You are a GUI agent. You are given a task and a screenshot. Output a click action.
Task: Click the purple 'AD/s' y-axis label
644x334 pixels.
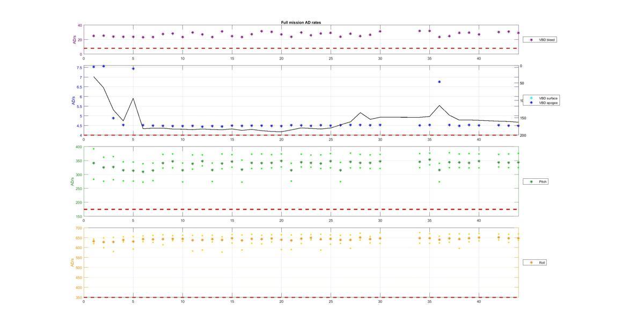click(74, 40)
